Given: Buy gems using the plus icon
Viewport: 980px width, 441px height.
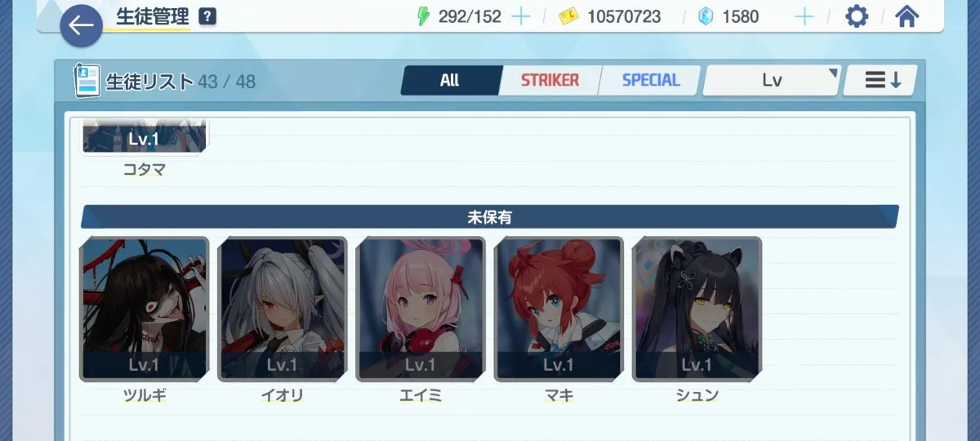Looking at the screenshot, I should (804, 16).
